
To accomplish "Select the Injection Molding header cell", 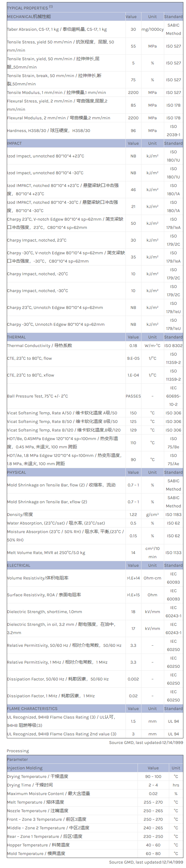I will [25, 768].
